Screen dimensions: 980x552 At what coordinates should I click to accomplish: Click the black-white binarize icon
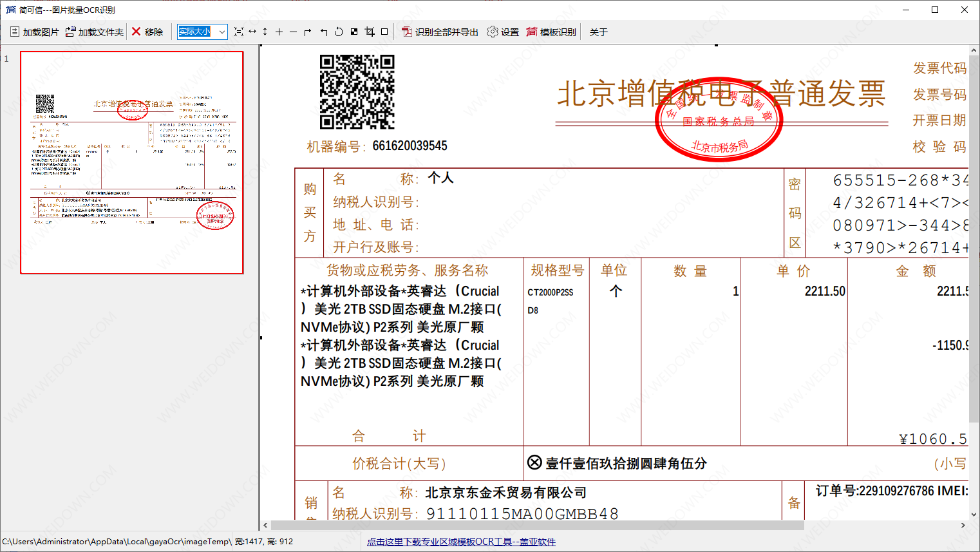pos(354,32)
